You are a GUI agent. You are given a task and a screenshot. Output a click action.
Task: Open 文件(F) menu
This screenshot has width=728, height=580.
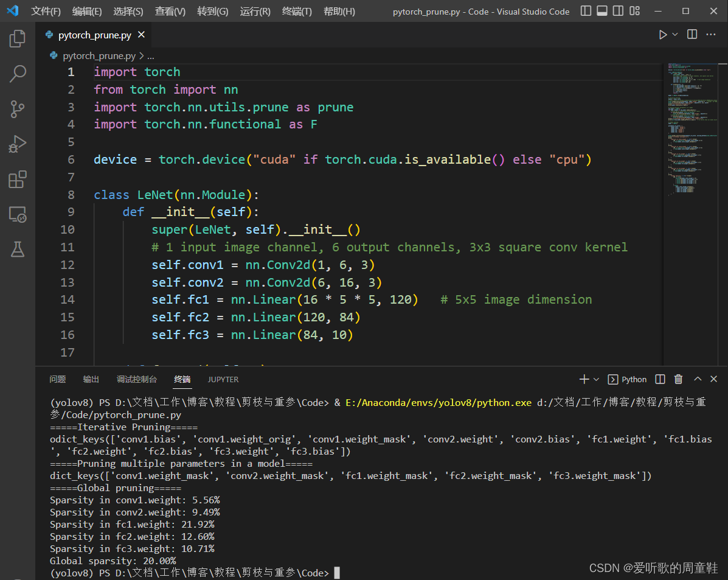coord(46,11)
